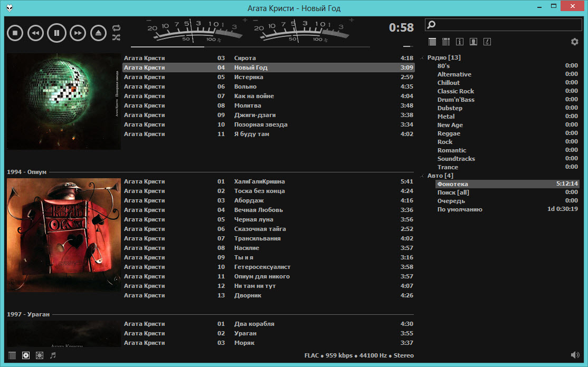588x367 pixels.
Task: Collapse the Авто playlist group
Action: click(x=423, y=176)
